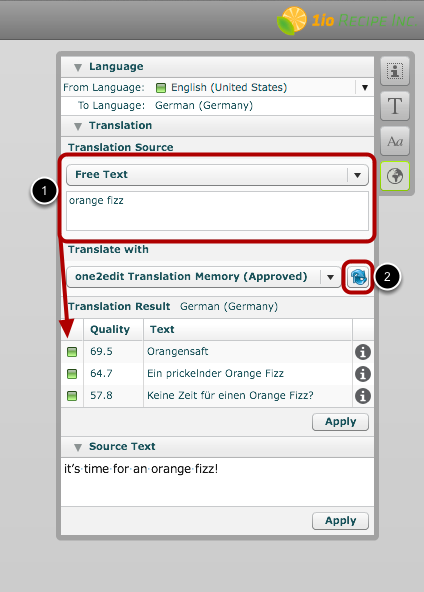424x592 pixels.
Task: Click the 57.8 quality value
Action: click(x=101, y=395)
